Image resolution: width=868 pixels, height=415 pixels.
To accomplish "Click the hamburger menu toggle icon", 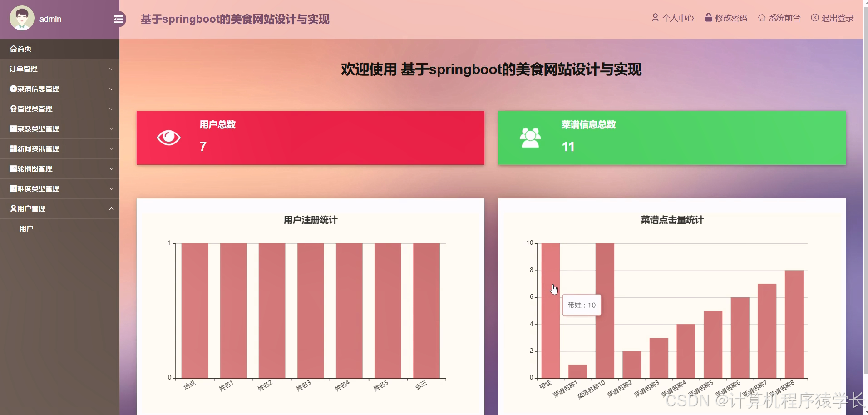I will [118, 20].
